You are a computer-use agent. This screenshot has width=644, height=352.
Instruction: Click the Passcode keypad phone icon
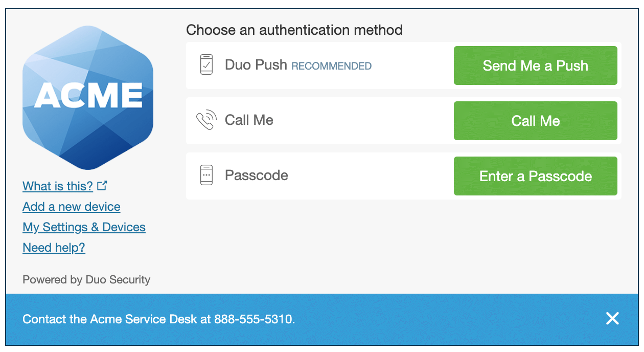(206, 175)
